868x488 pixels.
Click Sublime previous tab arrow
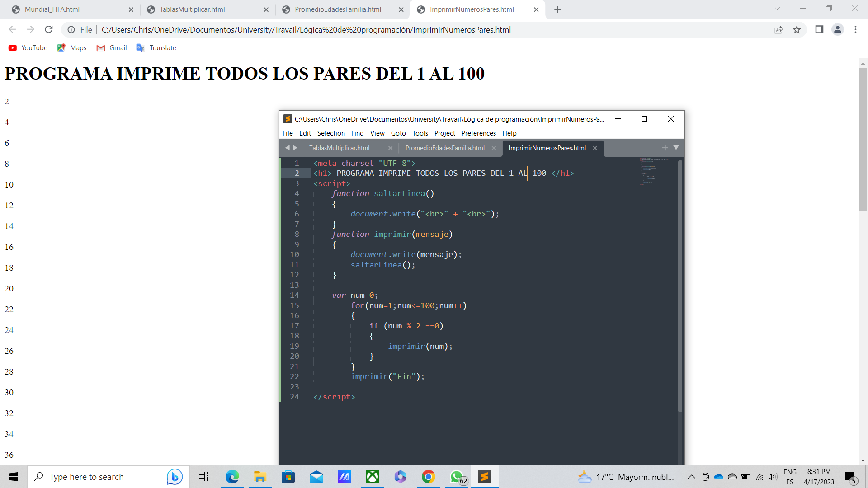[287, 148]
